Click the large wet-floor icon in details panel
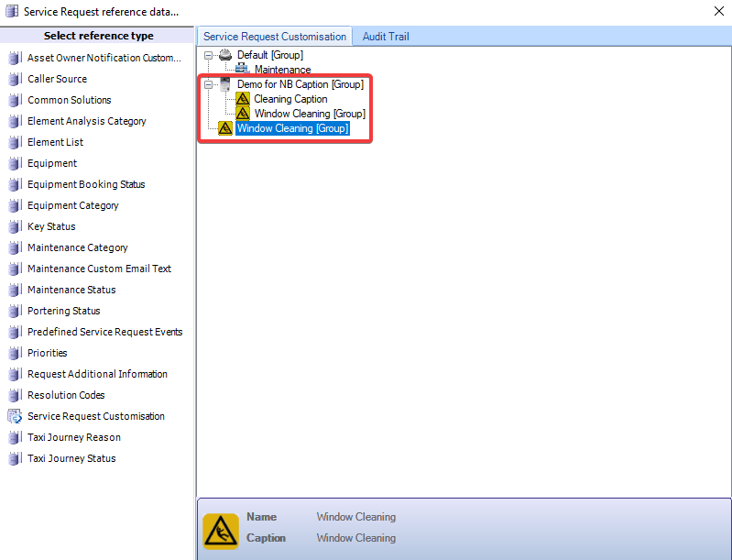Screen dimensions: 732x560 221,530
